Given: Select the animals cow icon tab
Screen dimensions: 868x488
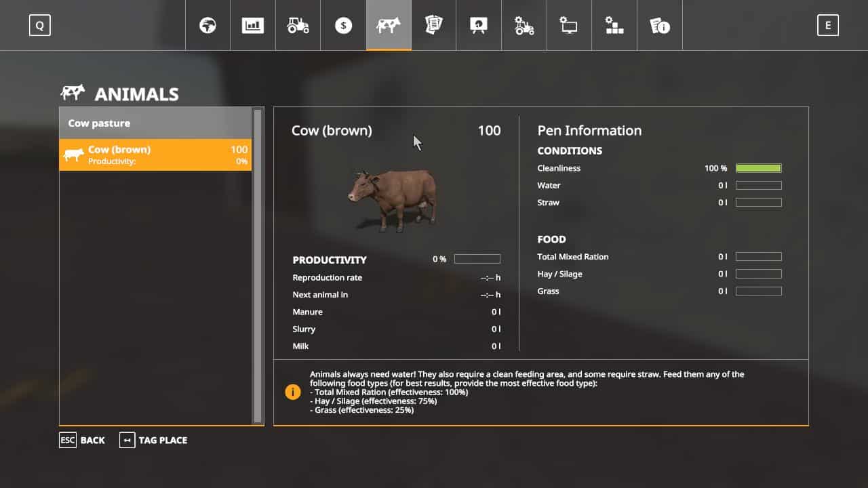Looking at the screenshot, I should 389,26.
